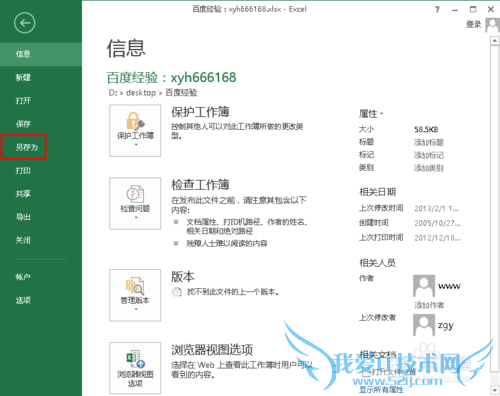The image size is (500, 396).
Task: Click 登录 to sign in
Action: point(474,24)
